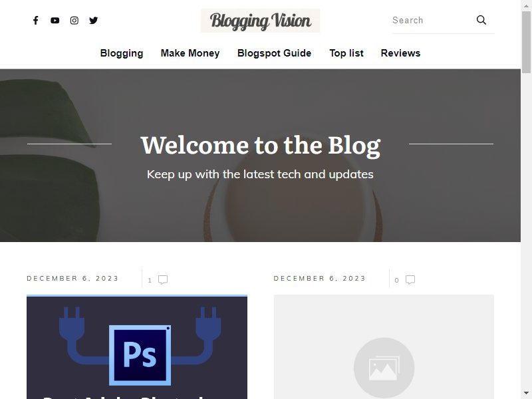Click the scrollbar down arrow

526,394
